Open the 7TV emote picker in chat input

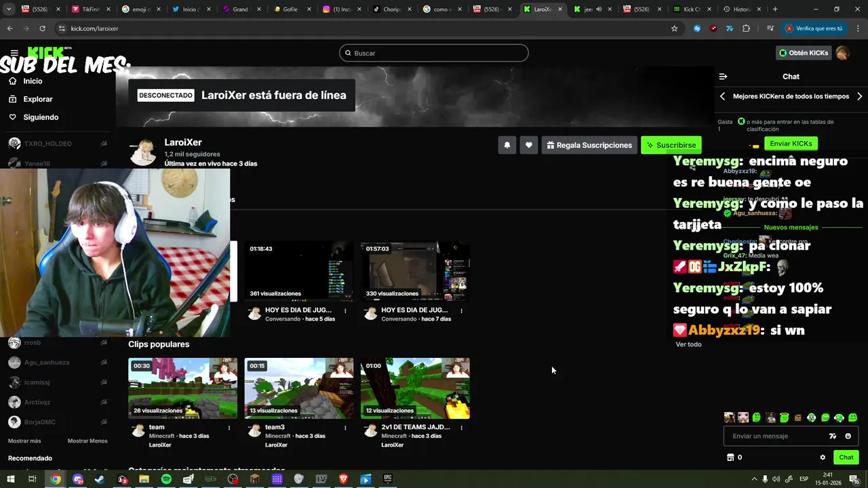coord(833,436)
